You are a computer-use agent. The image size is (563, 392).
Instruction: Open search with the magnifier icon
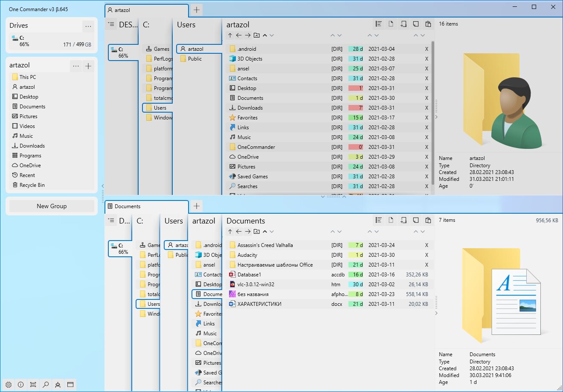[x=46, y=384]
